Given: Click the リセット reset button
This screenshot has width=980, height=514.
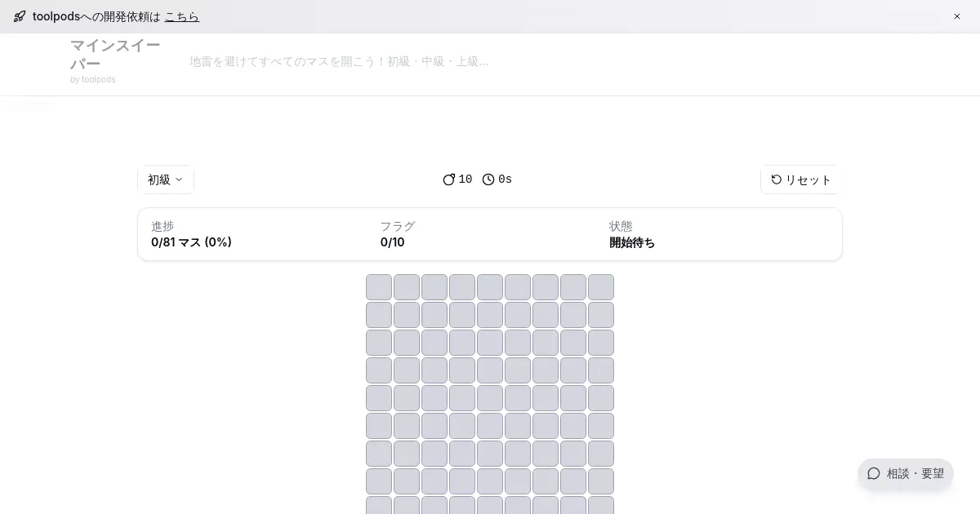Looking at the screenshot, I should [800, 179].
